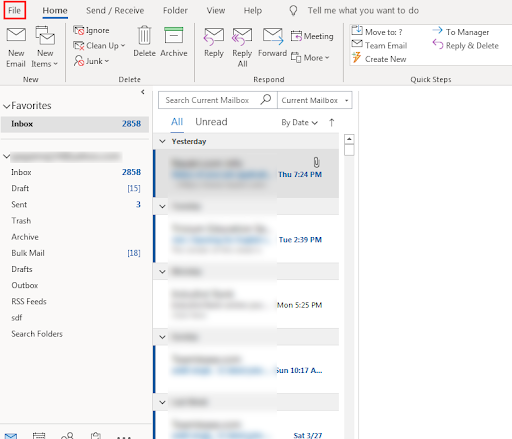Click Tell me what you want to do
Viewport: 512px width, 439px height.
tap(363, 11)
